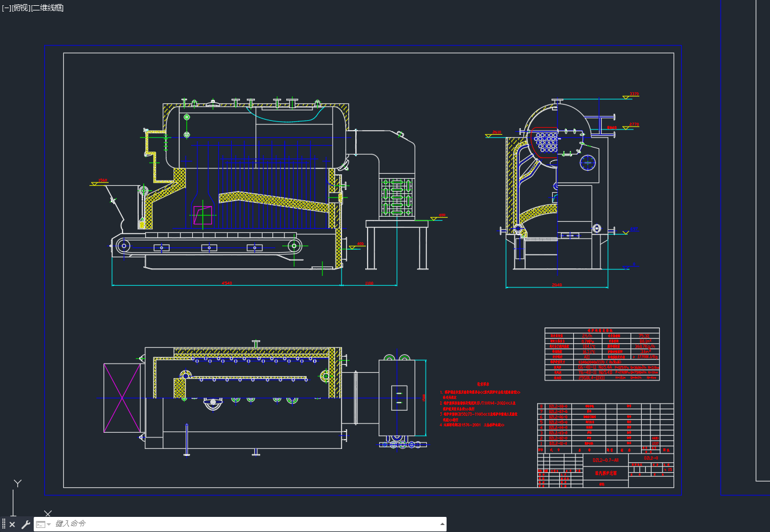Open command line customize wrench menu
This screenshot has width=770, height=532.
coord(26,524)
